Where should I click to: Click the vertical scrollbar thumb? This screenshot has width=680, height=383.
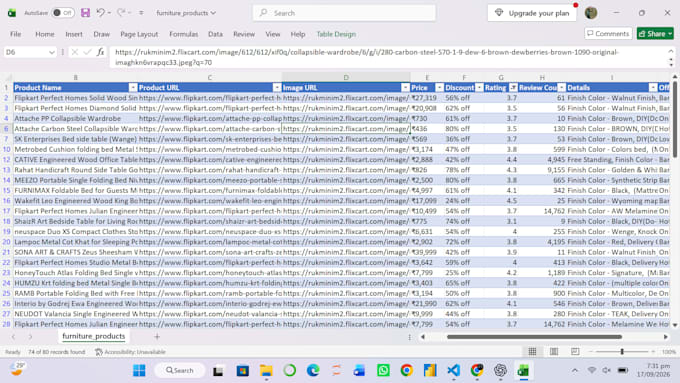(675, 119)
